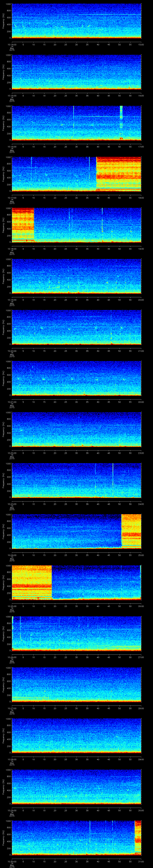Select the spectrogram panel starting at 10:27:00
The width and height of the screenshot is (153, 868).
tap(76, 685)
